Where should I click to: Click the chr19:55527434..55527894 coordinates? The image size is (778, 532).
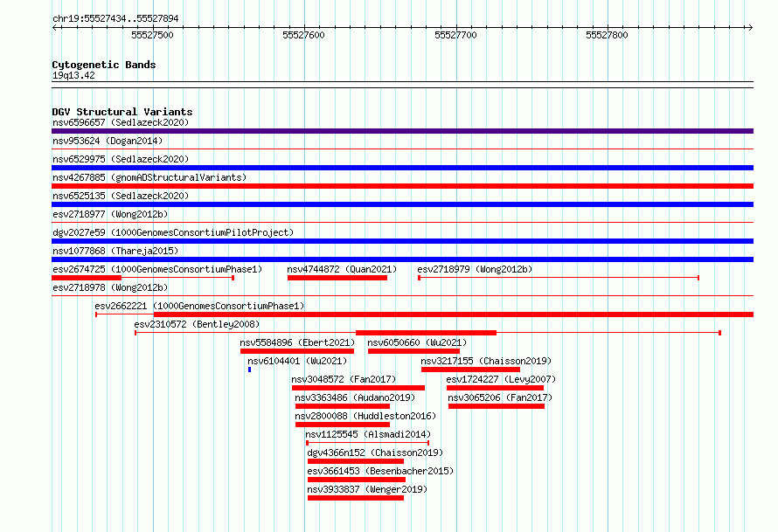115,19
